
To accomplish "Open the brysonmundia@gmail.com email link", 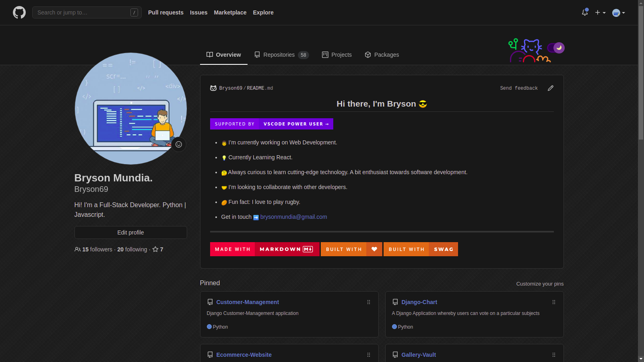I will pyautogui.click(x=294, y=217).
